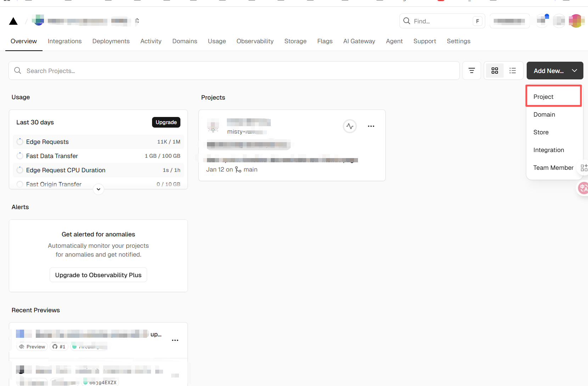Open the recent preview three-dot menu
The width and height of the screenshot is (588, 386).
(175, 340)
